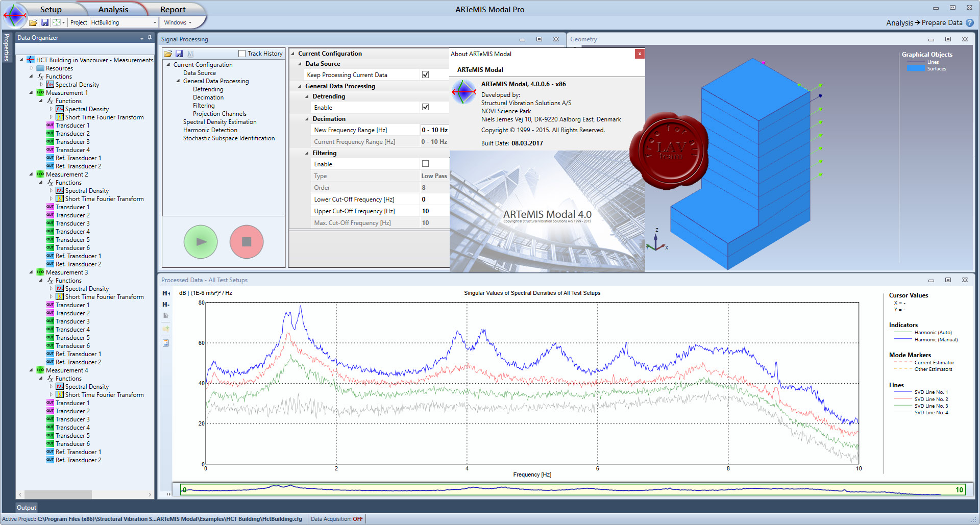Viewport: 980px width, 525px height.
Task: Toggle Keep Processing Current Data checkbox
Action: [x=425, y=74]
